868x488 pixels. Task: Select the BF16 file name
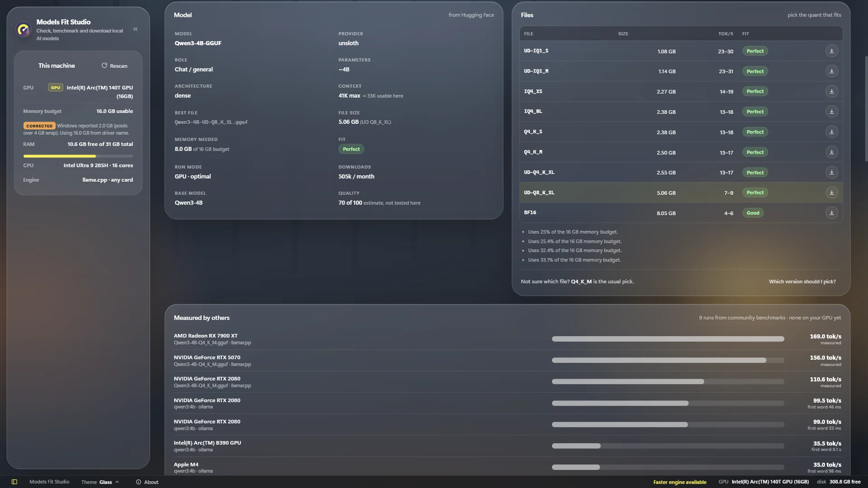point(530,212)
